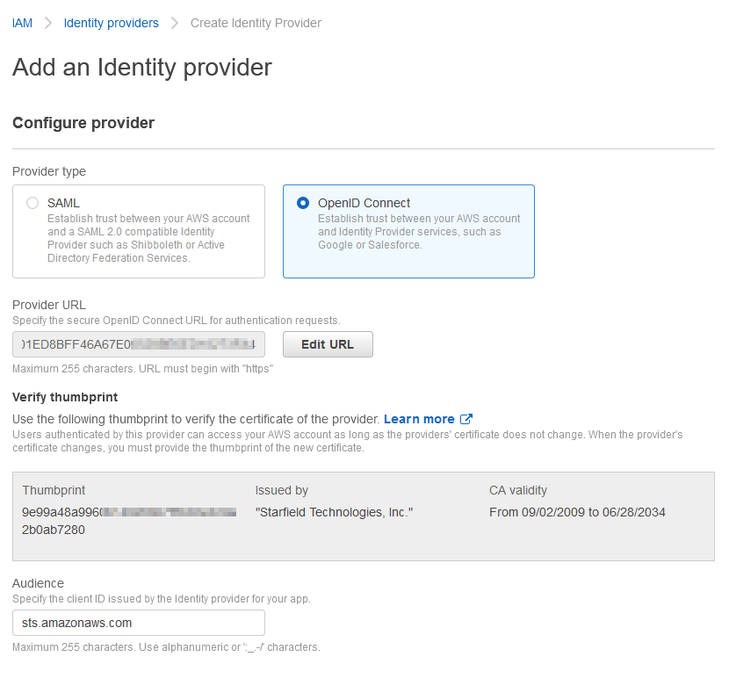Click the Provider URL text field
Image resolution: width=729 pixels, height=700 pixels.
point(139,344)
